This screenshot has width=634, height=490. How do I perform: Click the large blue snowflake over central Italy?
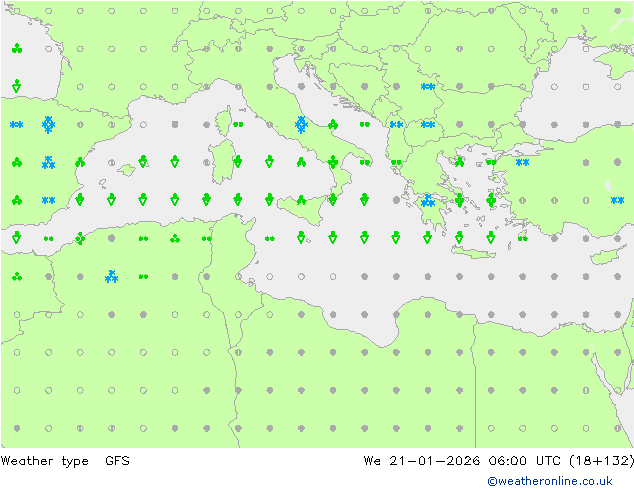tap(301, 125)
